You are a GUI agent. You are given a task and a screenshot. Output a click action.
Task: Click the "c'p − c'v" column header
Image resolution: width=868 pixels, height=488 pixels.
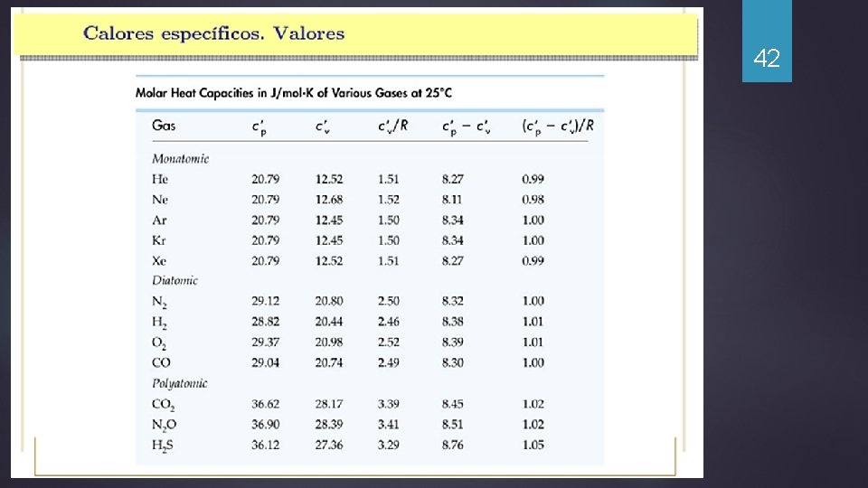tap(467, 127)
